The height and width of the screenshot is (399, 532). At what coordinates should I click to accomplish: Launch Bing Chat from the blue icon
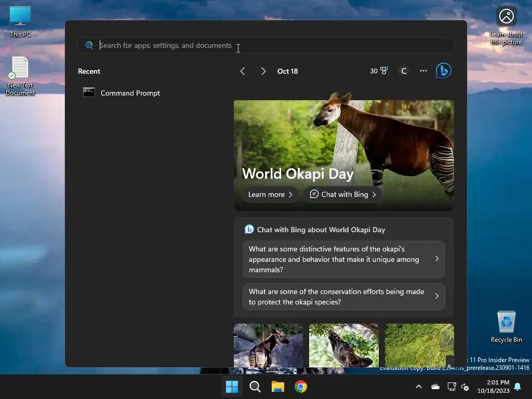click(444, 71)
